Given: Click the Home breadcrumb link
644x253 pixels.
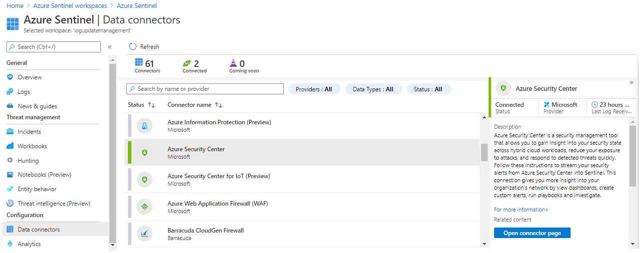Looking at the screenshot, I should pos(14,6).
